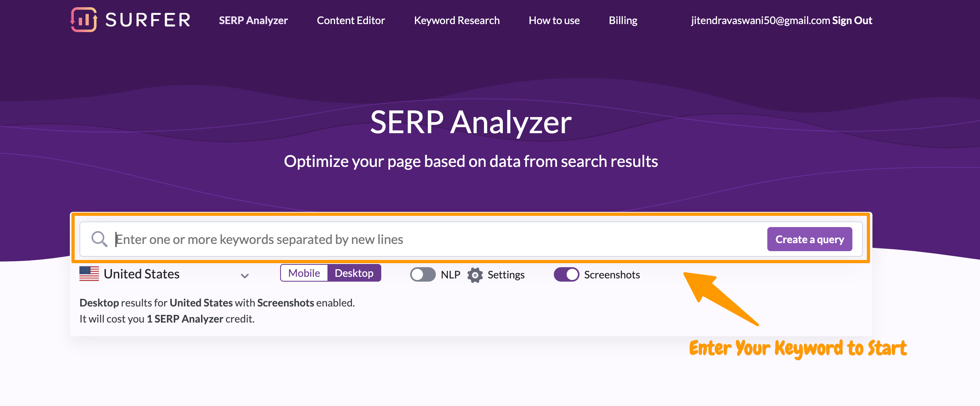Open the How to use page

[x=554, y=20]
